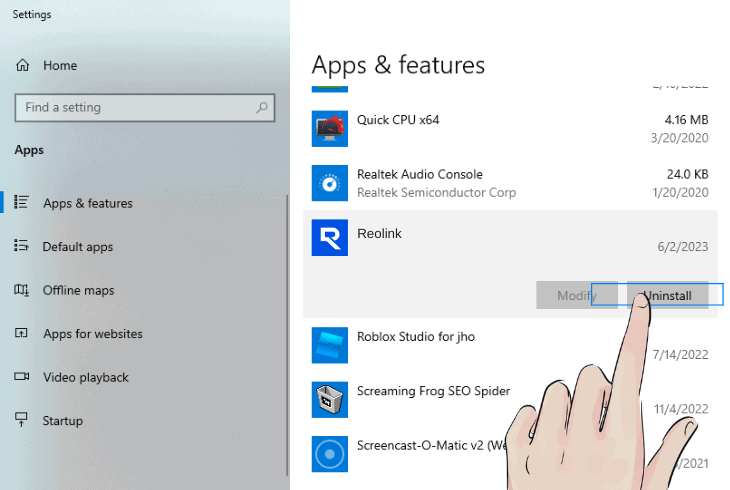
Task: Click the Settings window title
Action: pos(32,14)
